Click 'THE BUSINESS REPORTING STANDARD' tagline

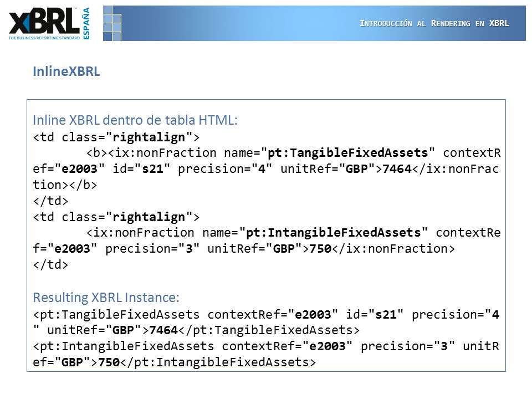coord(44,38)
